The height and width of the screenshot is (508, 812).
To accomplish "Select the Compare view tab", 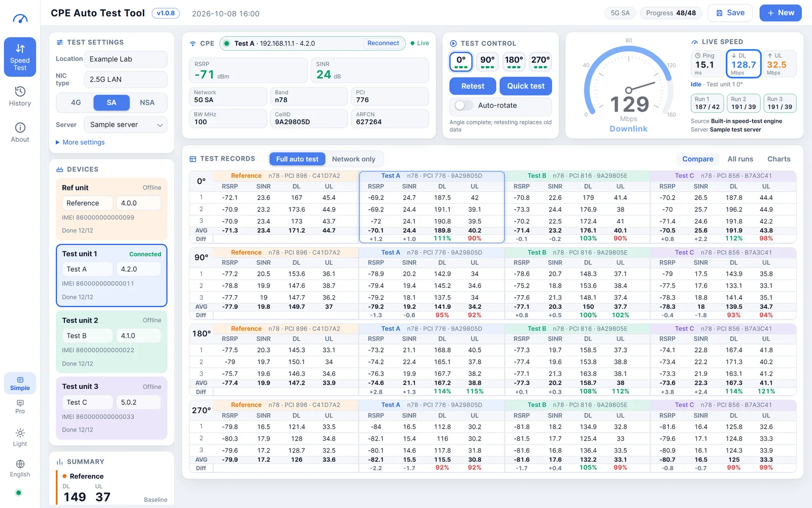I will (698, 159).
